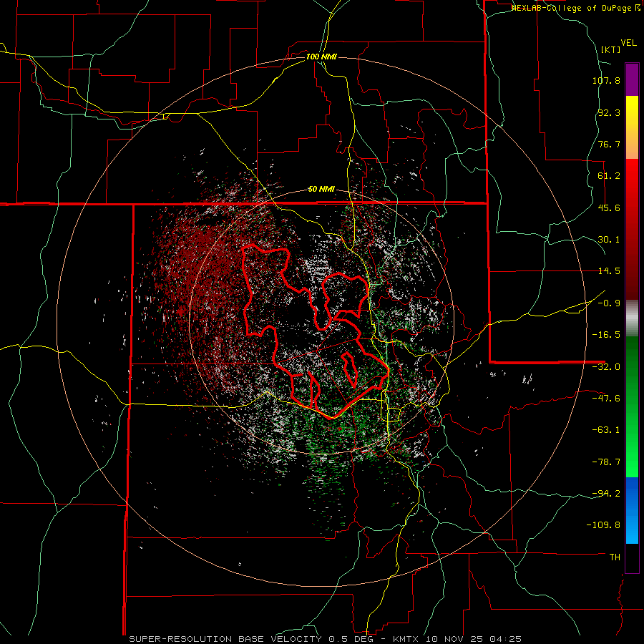
Task: Click the -16.5 value on the velocity scale
Action: coord(606,335)
